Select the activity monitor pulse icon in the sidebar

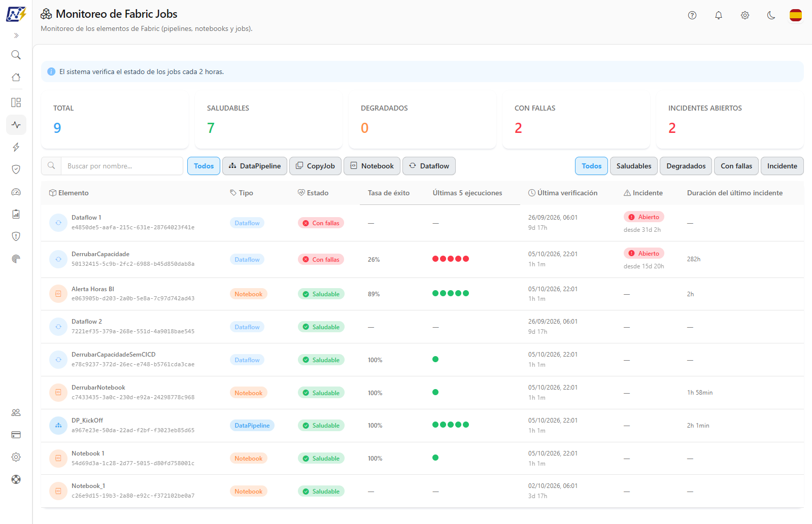tap(16, 125)
